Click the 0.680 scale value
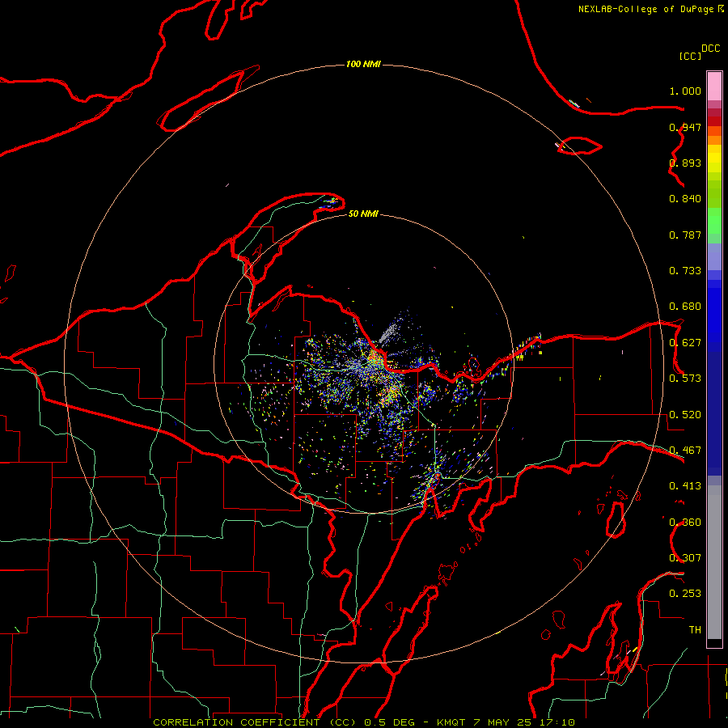 coord(685,307)
